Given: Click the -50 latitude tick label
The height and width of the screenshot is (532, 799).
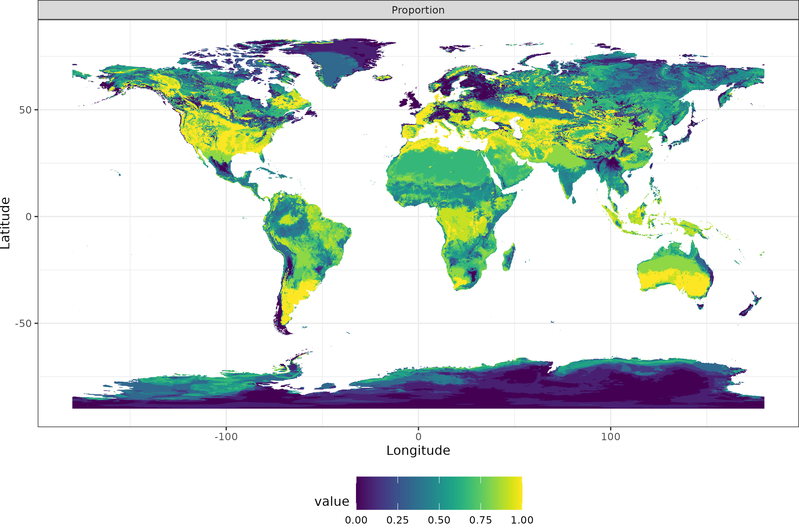Looking at the screenshot, I should coord(23,323).
